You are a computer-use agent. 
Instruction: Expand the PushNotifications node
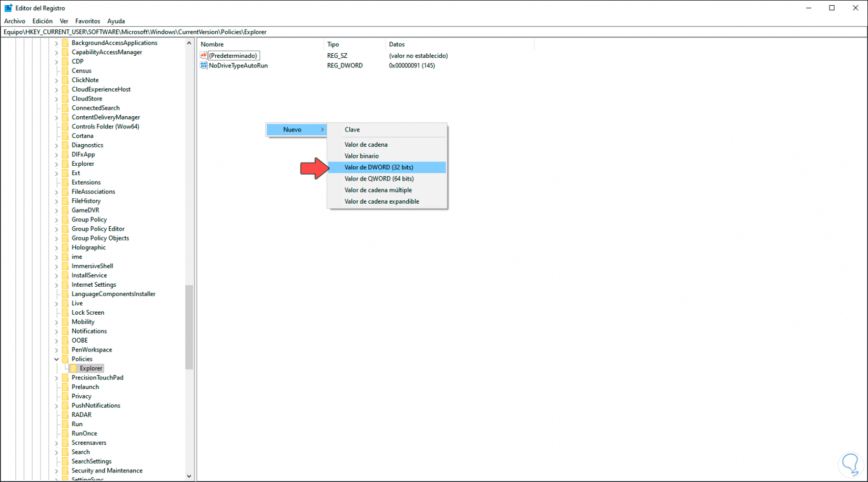coord(57,406)
